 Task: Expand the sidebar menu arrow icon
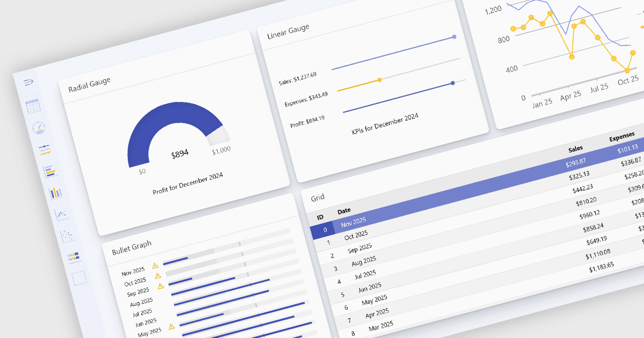tap(28, 82)
